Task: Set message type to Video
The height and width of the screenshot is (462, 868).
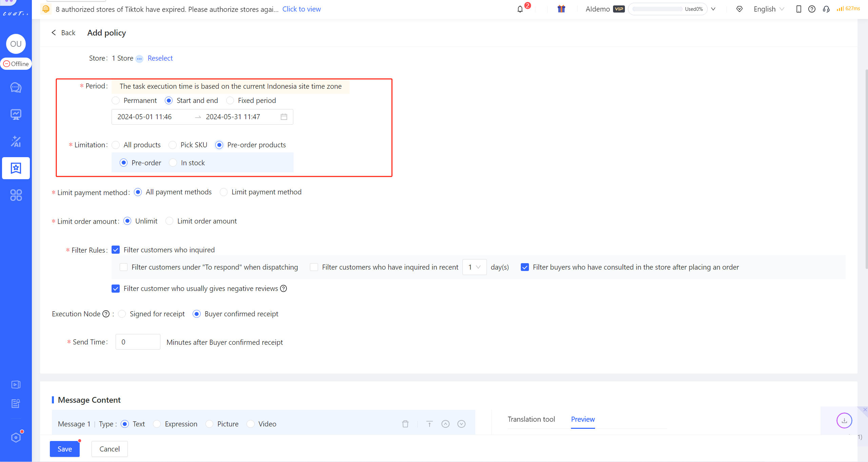Action: tap(250, 424)
